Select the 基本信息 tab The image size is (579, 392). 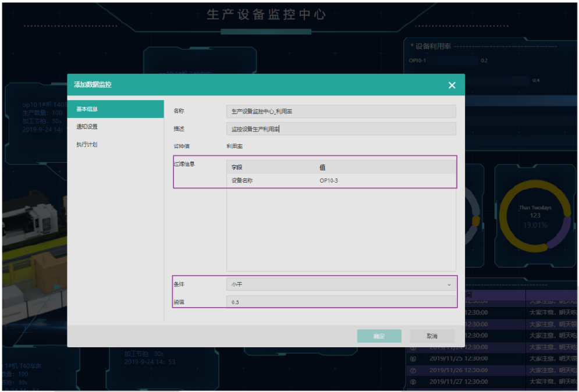tap(115, 109)
